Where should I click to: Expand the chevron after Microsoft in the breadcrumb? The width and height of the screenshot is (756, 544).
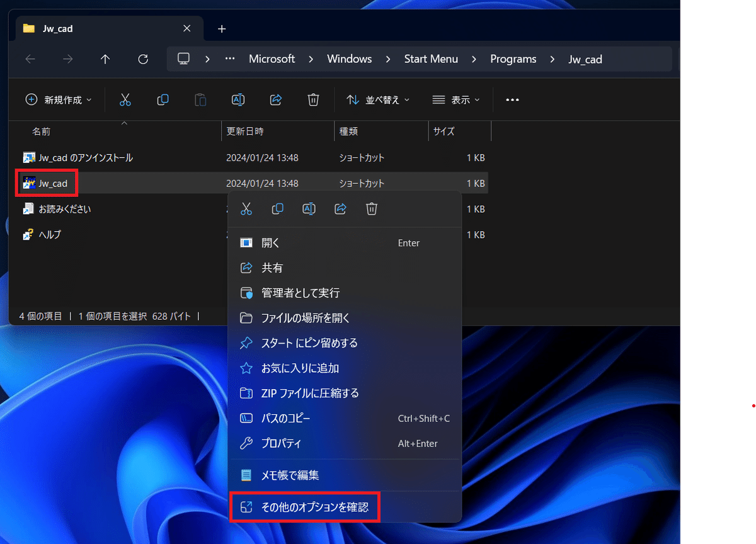click(311, 59)
